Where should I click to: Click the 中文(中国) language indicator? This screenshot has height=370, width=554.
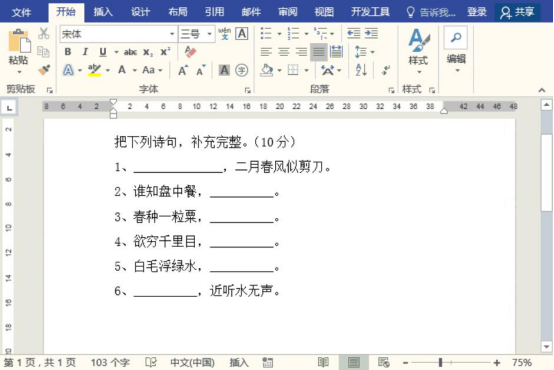point(193,363)
